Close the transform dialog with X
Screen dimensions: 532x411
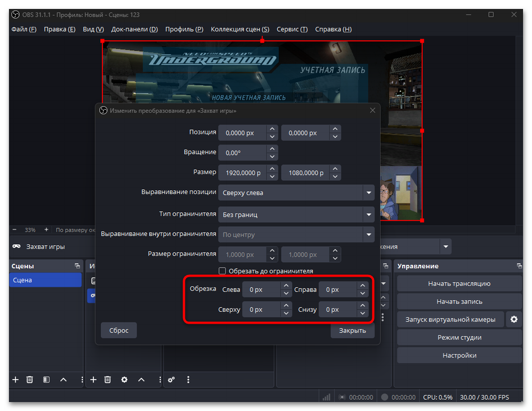click(x=372, y=110)
